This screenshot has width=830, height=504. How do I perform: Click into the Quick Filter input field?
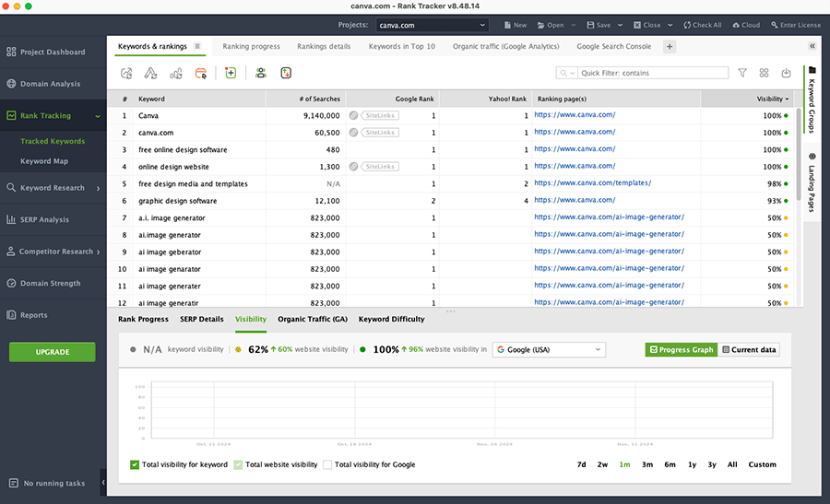pyautogui.click(x=654, y=73)
